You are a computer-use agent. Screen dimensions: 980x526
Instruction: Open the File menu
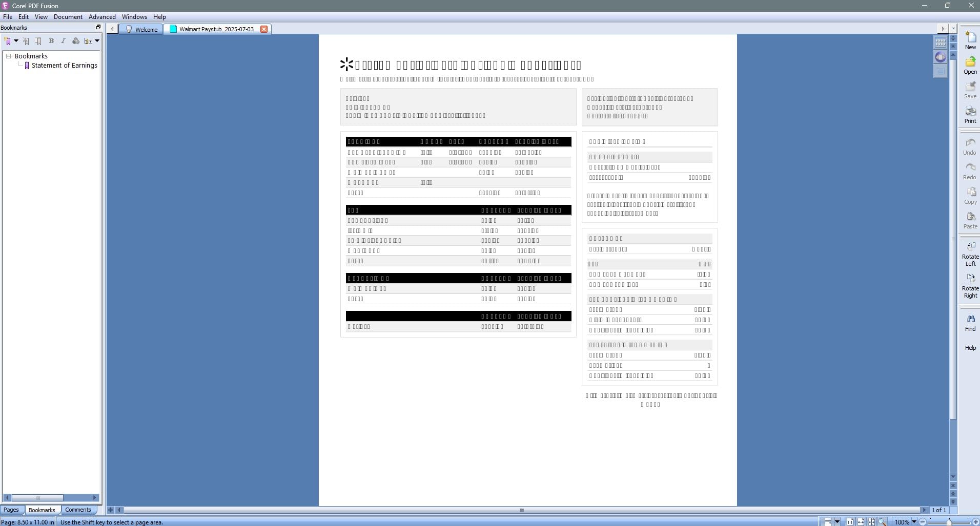[x=8, y=17]
